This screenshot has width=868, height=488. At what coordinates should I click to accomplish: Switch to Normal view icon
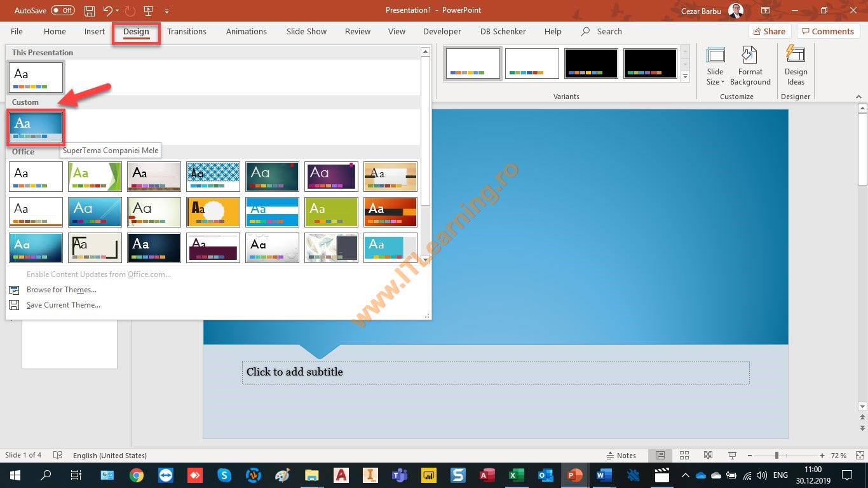point(661,456)
